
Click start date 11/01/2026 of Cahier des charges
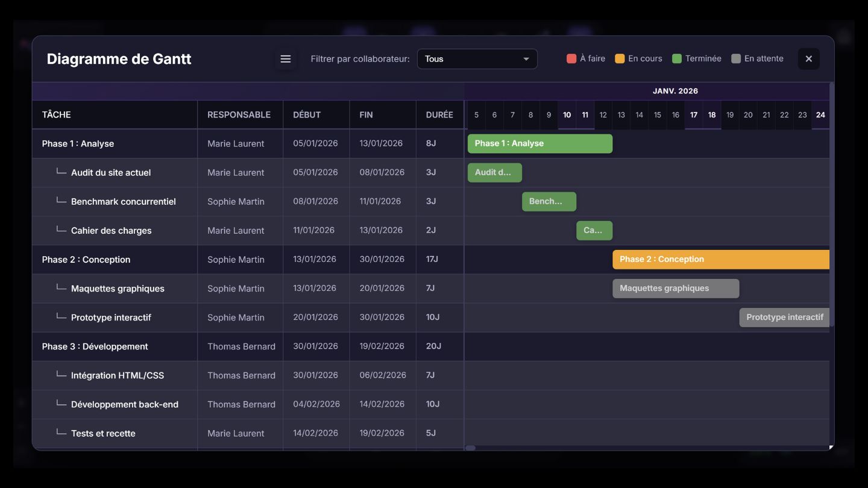314,230
